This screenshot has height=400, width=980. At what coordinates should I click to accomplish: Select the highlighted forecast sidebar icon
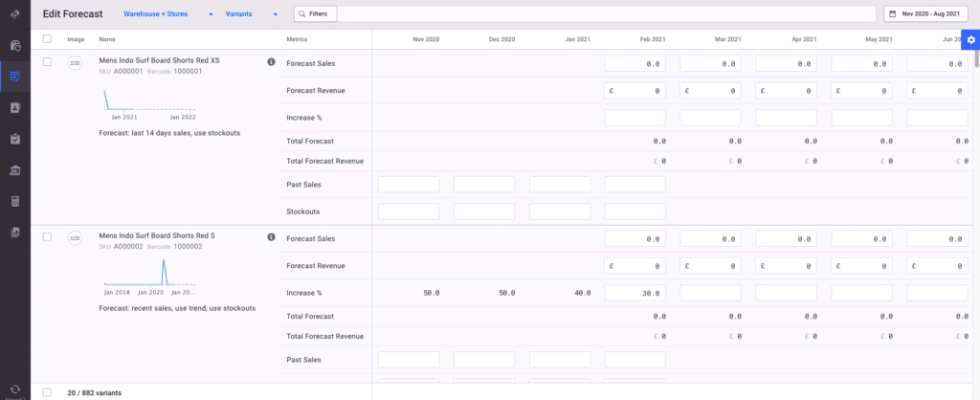[15, 77]
